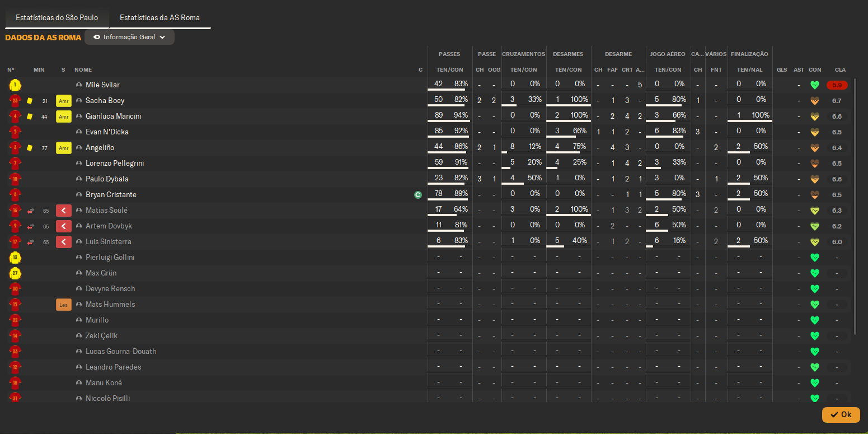The width and height of the screenshot is (868, 434).
Task: Click the Les injury badge for Mats Hummels
Action: [64, 305]
